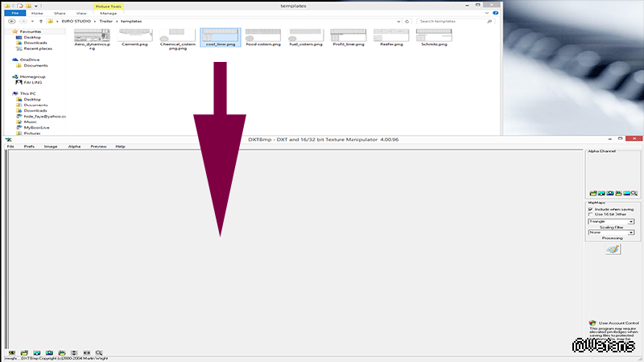Select the Chemical_cistern.png file
The image size is (644, 362).
[x=178, y=39]
